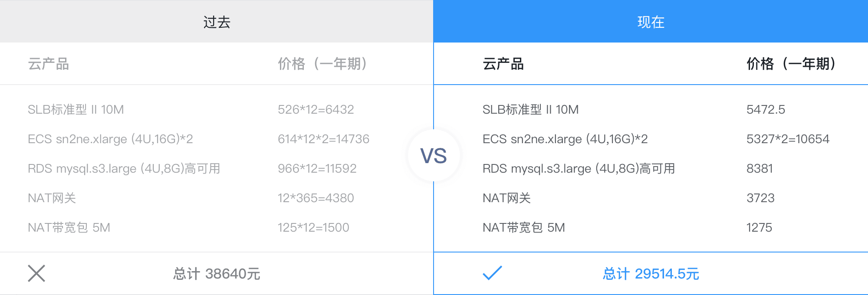Select the blue 现在 header tab

click(651, 22)
